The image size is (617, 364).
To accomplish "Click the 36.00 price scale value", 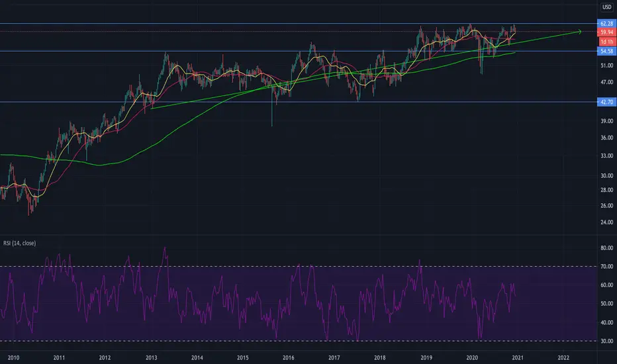I will click(607, 138).
